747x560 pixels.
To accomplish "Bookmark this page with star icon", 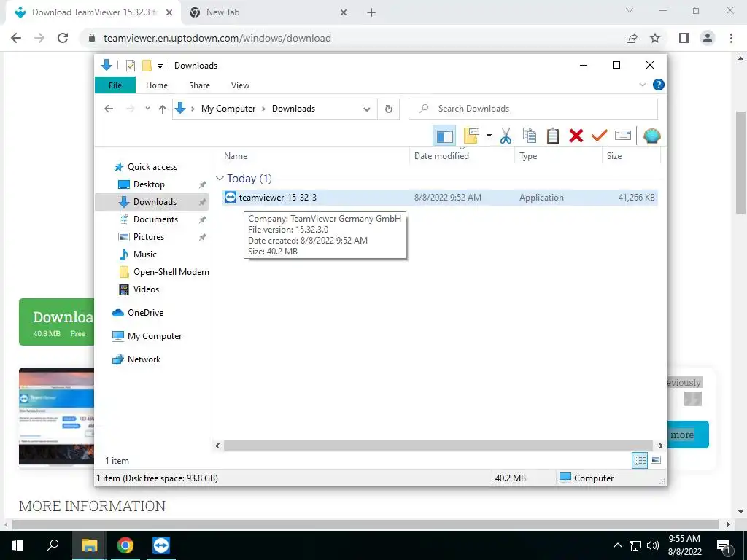I will pos(656,38).
